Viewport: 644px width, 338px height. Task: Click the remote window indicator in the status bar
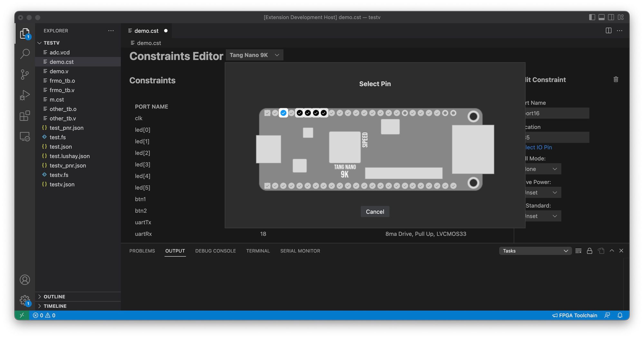[x=22, y=315]
